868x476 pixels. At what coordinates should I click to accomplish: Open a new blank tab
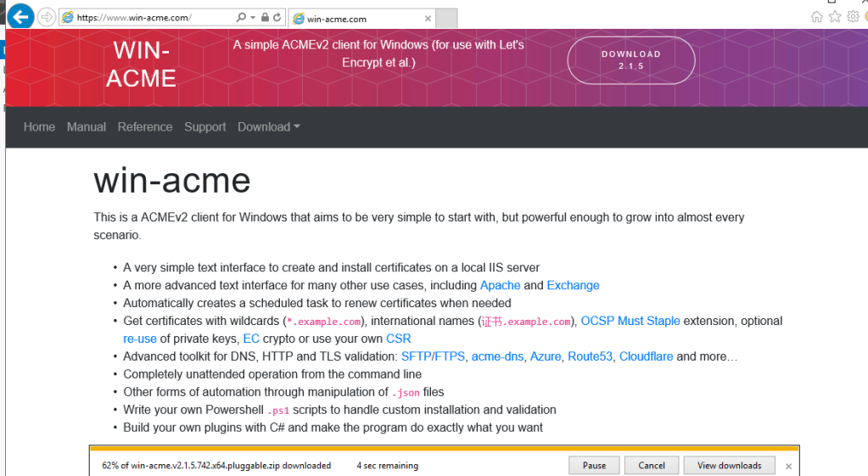[446, 19]
